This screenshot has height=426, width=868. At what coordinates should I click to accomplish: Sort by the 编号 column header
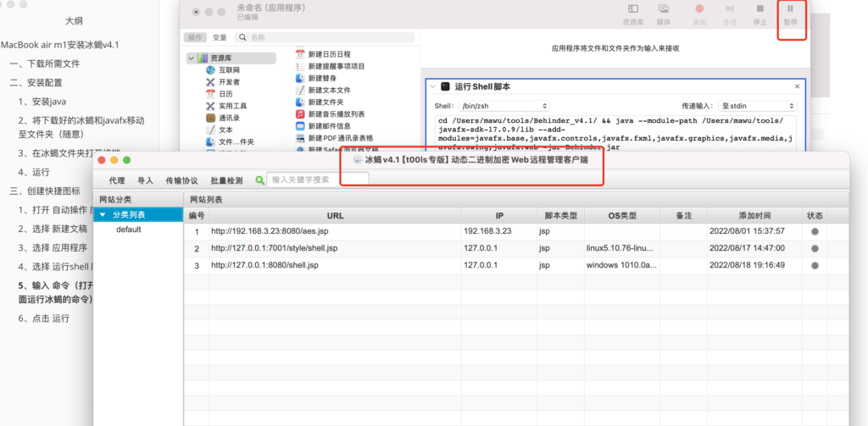tap(197, 215)
